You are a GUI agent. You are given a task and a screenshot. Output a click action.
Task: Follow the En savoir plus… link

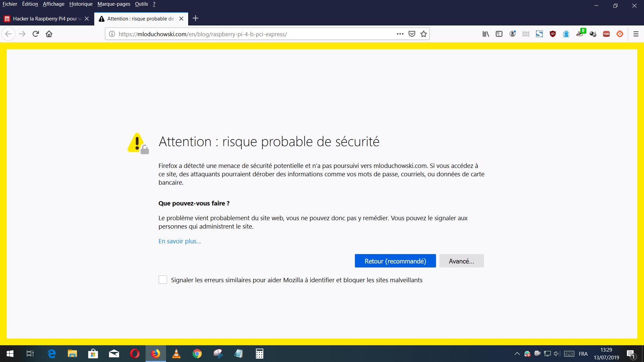pyautogui.click(x=179, y=241)
